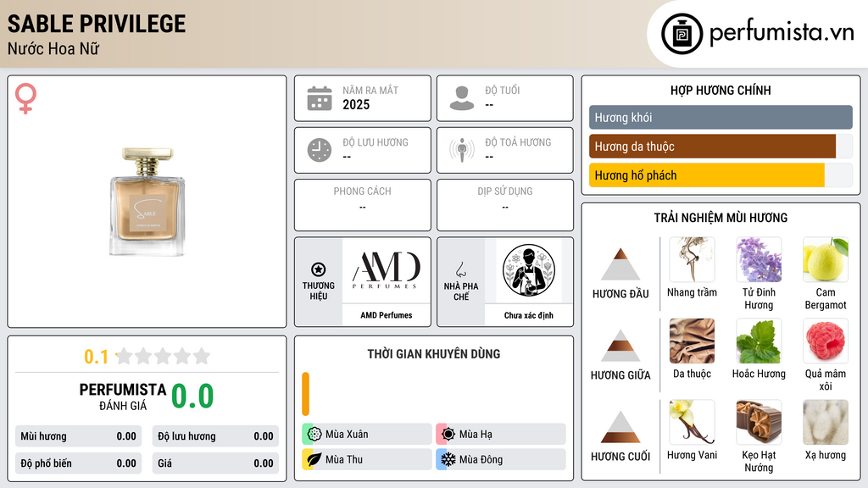This screenshot has width=868, height=488.
Task: Click the Hương hổ phách yellow accord bar
Action: click(x=707, y=175)
